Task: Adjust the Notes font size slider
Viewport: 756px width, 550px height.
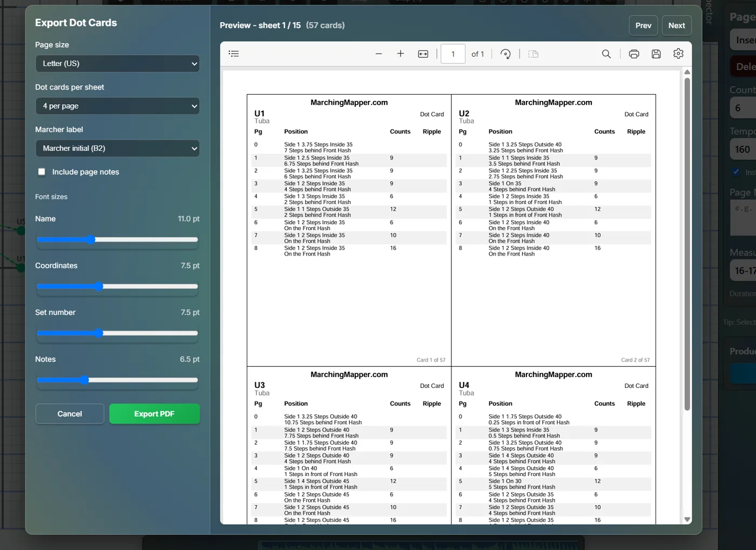Action: (x=117, y=380)
